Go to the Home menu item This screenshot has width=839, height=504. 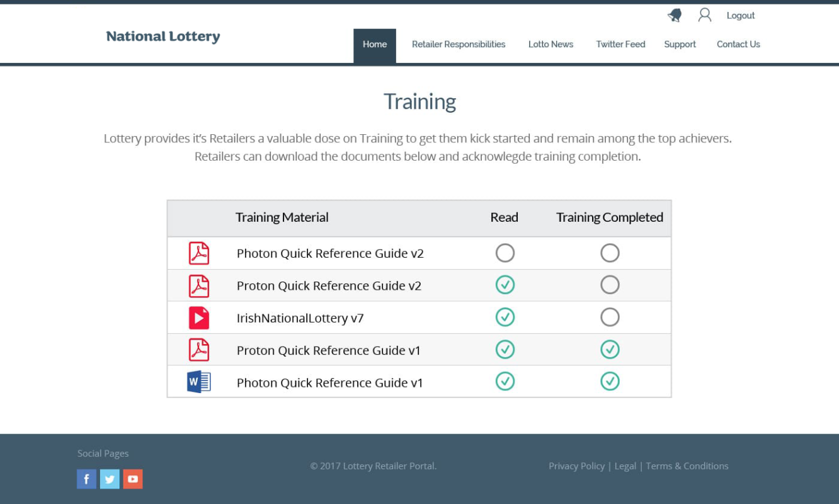(x=375, y=45)
